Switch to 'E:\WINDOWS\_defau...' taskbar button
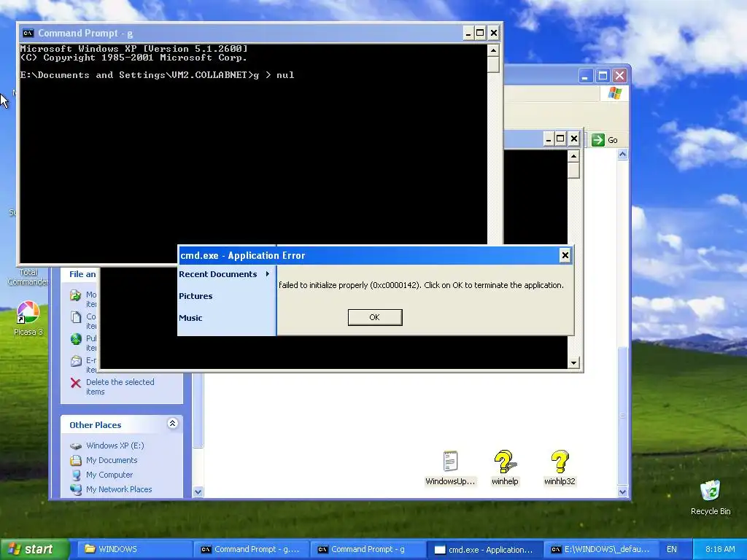This screenshot has height=560, width=747. 601,550
